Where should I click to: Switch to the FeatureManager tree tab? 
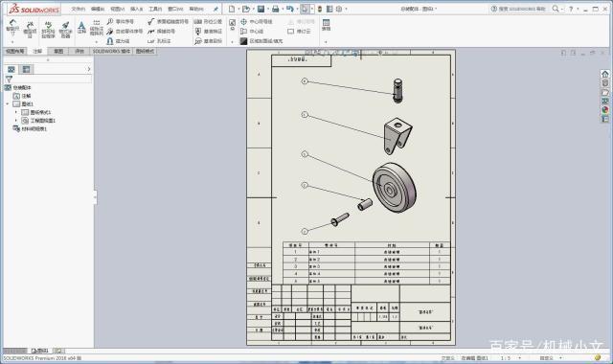[x=11, y=69]
